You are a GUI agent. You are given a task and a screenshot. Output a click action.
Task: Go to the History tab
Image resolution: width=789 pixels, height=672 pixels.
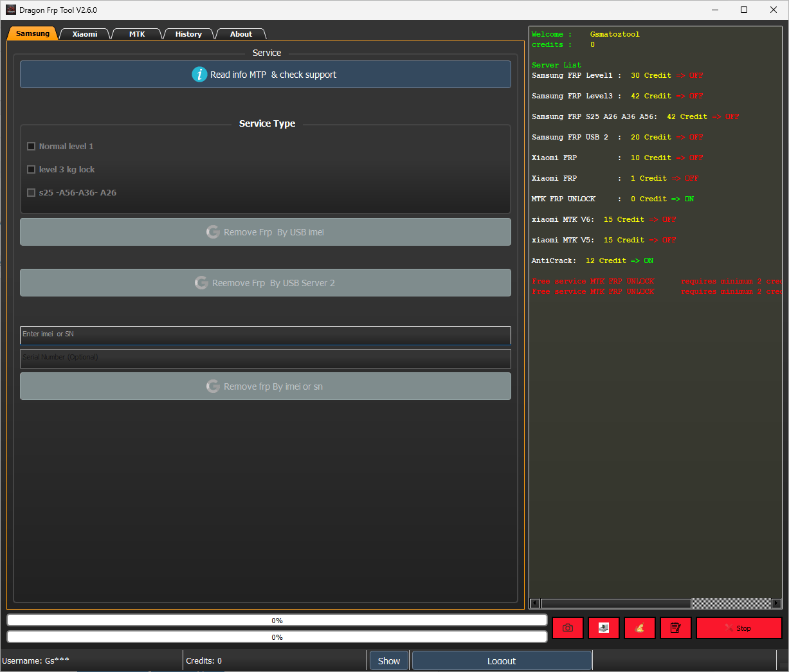(x=188, y=34)
